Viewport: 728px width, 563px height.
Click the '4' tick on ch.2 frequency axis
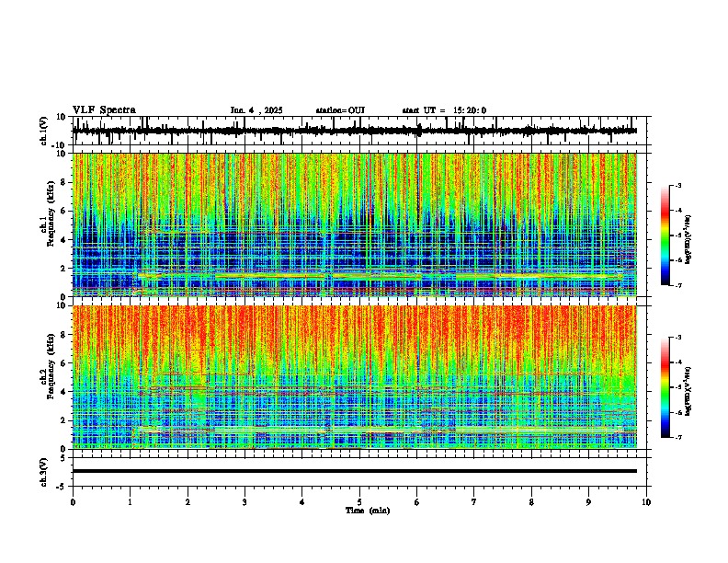[x=64, y=392]
